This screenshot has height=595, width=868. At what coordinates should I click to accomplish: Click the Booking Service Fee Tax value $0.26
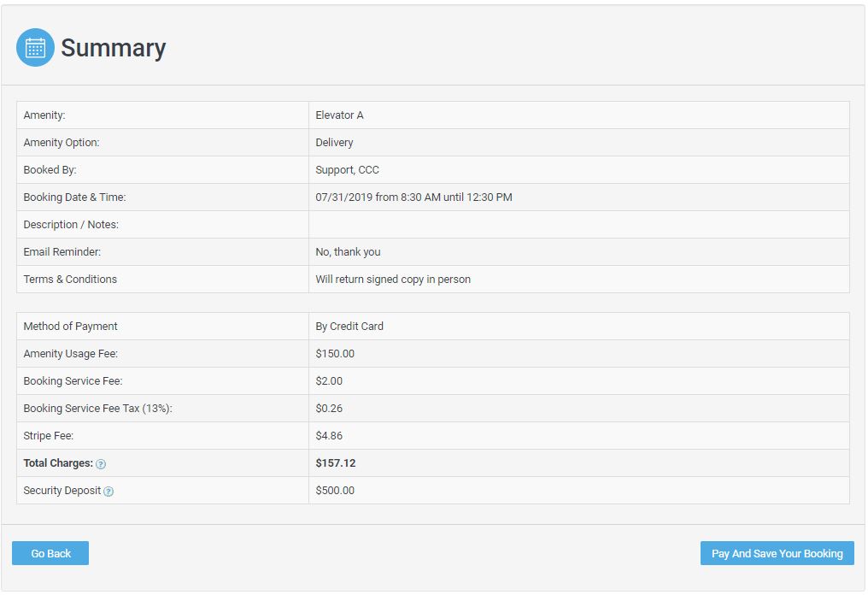(329, 408)
